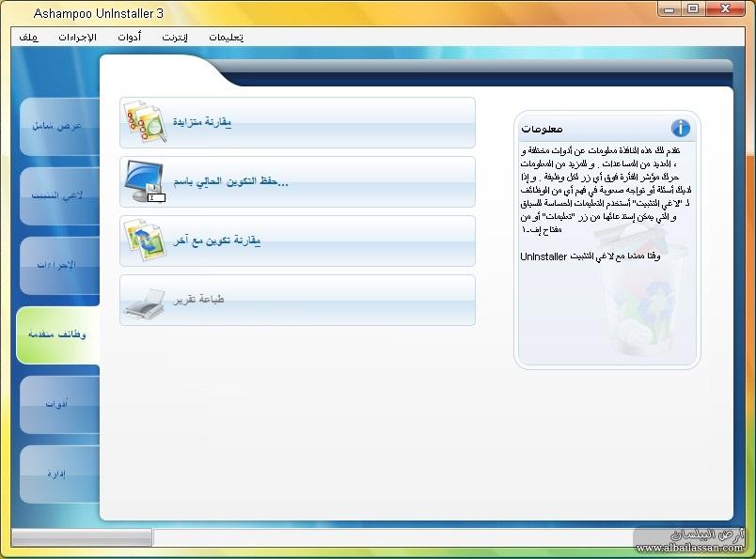
Task: Choose حفظ التكوين الحالي باسم option
Action: click(297, 181)
